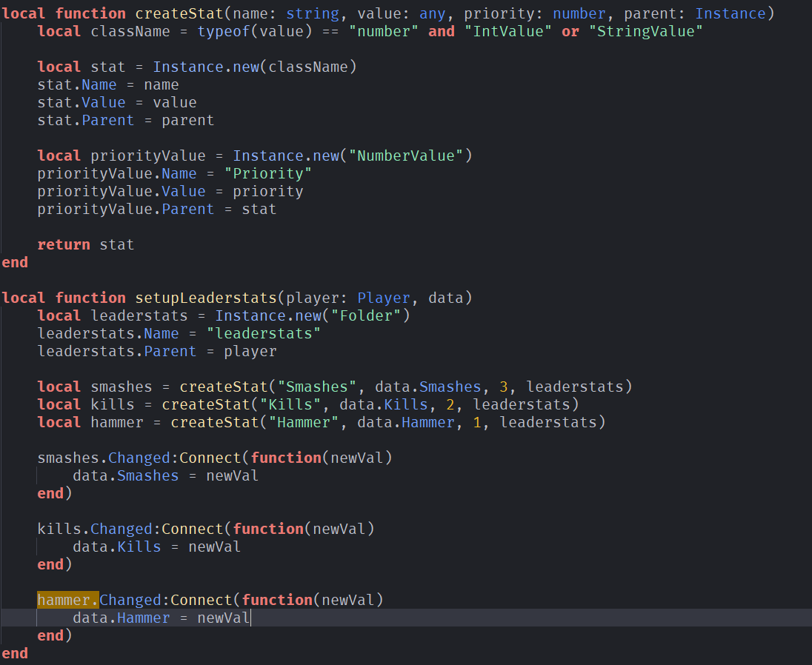Click the line 'leaderstats.Parent = player'

pyautogui.click(x=156, y=351)
